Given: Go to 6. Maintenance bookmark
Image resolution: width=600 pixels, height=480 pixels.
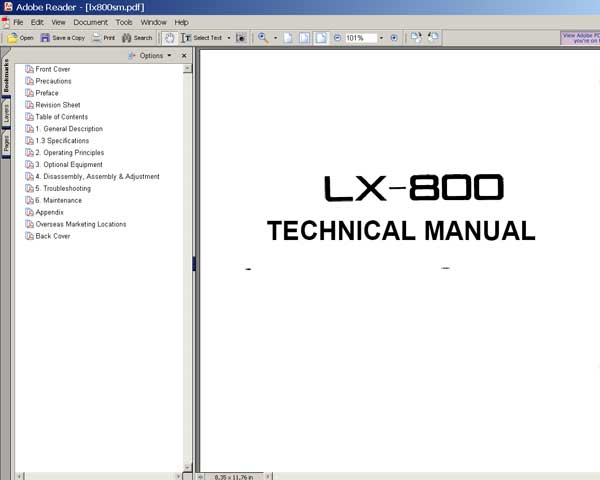Looking at the screenshot, I should [59, 200].
